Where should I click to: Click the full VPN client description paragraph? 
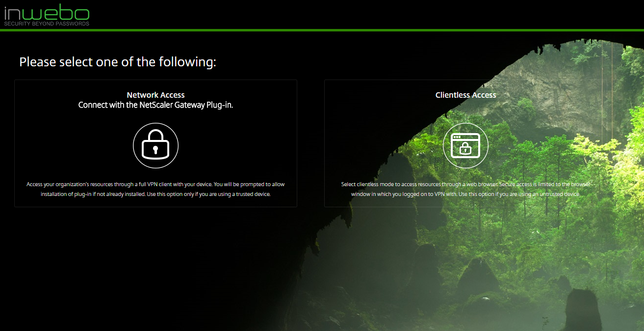click(155, 189)
